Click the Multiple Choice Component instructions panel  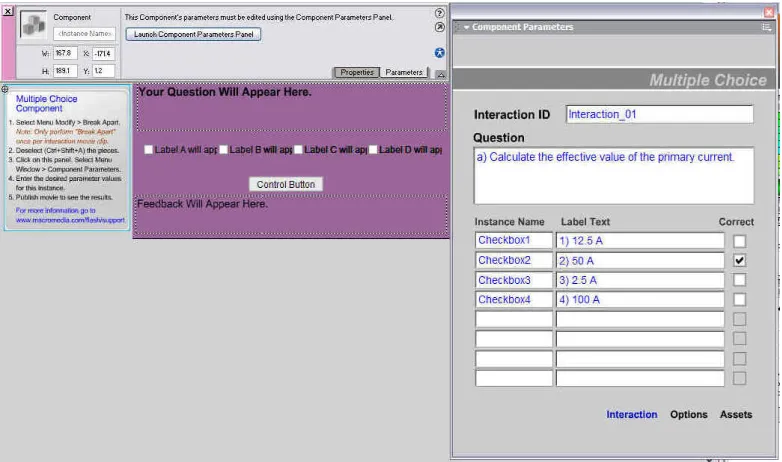point(67,158)
